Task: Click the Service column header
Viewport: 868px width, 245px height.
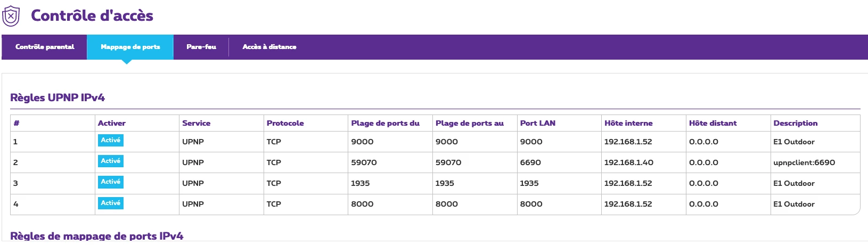Action: tap(196, 123)
